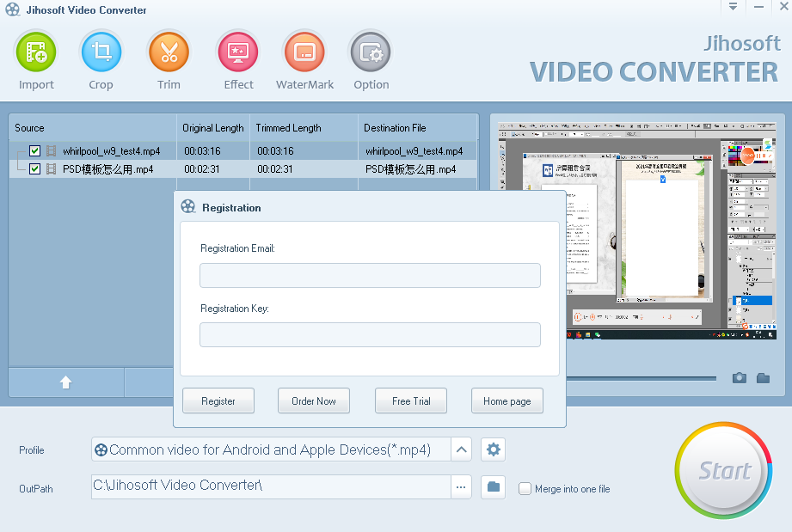Open the WaterMark tool
This screenshot has height=532, width=792.
[304, 52]
